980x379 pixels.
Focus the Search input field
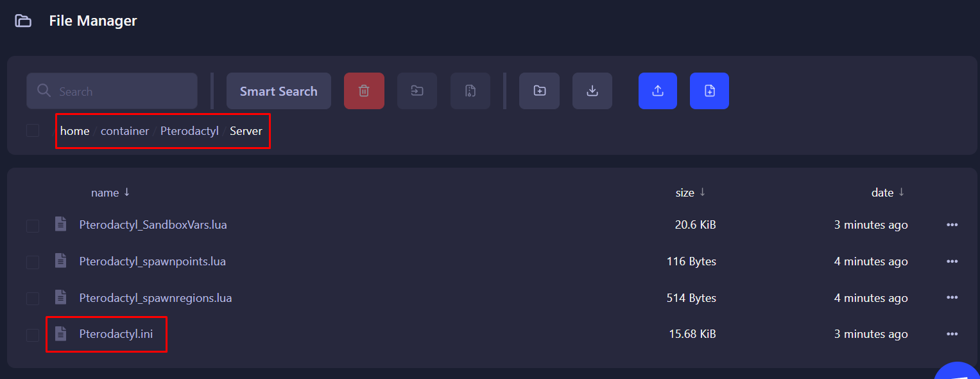pos(122,91)
